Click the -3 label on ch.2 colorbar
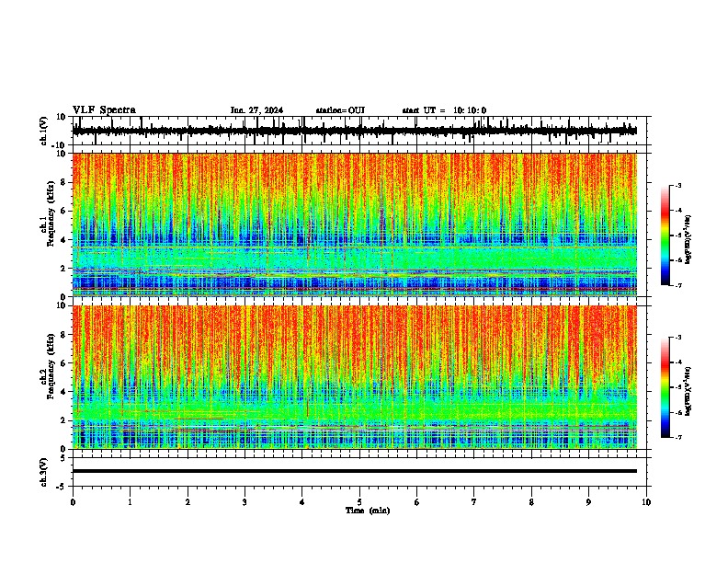The image size is (728, 563). [677, 338]
